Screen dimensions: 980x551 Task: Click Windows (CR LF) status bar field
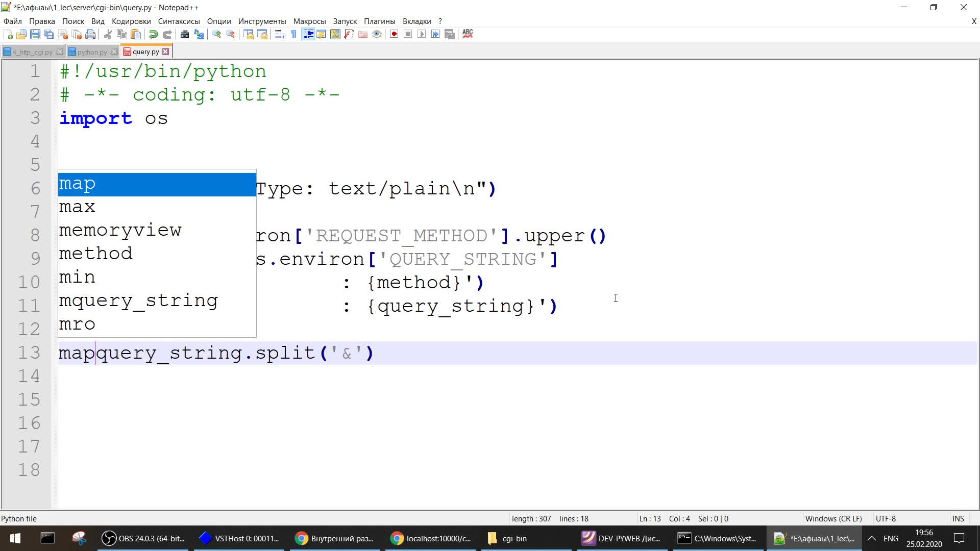point(834,518)
